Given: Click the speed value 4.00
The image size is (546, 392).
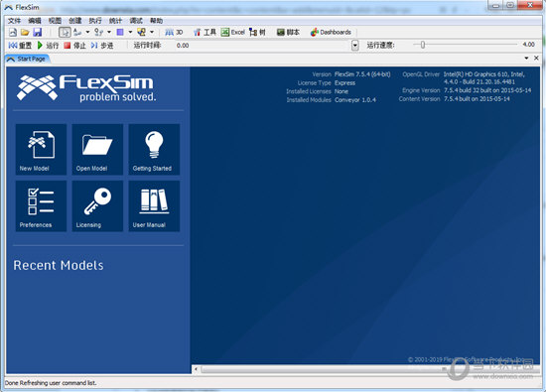Looking at the screenshot, I should pyautogui.click(x=528, y=45).
